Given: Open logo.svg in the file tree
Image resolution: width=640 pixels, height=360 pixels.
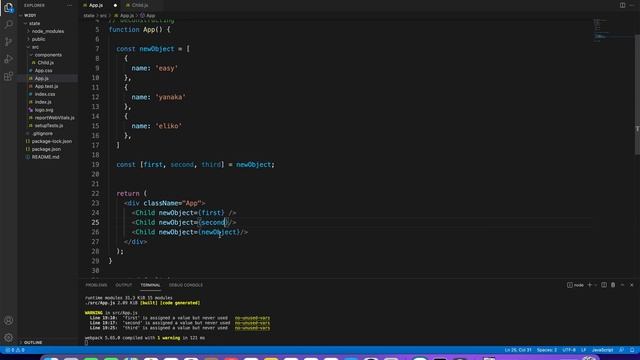Looking at the screenshot, I should point(44,110).
